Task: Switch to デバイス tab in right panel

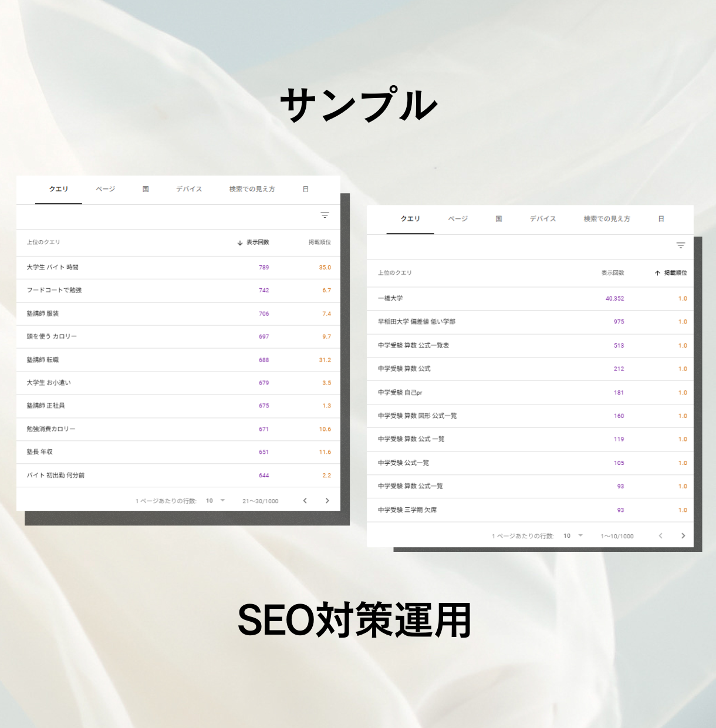Action: pos(543,219)
